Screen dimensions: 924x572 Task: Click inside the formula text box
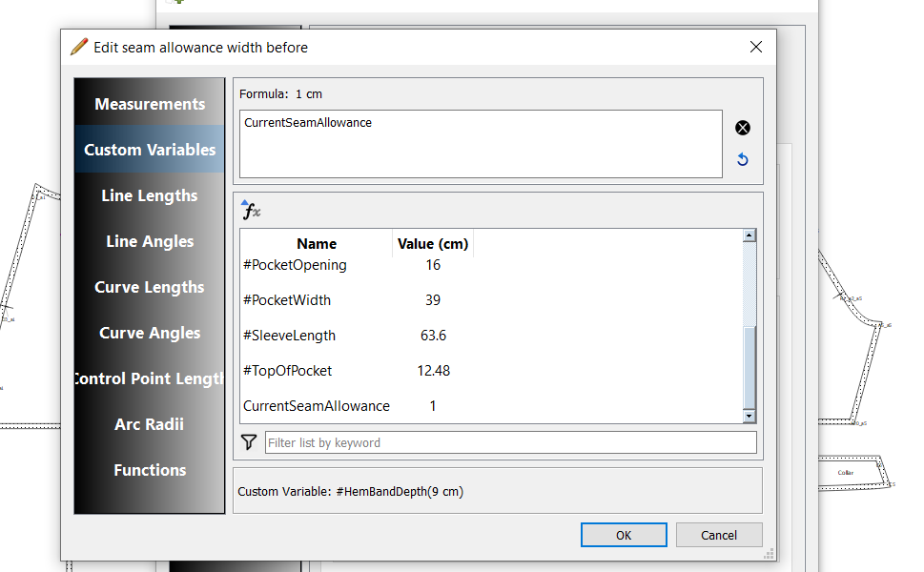pyautogui.click(x=480, y=144)
